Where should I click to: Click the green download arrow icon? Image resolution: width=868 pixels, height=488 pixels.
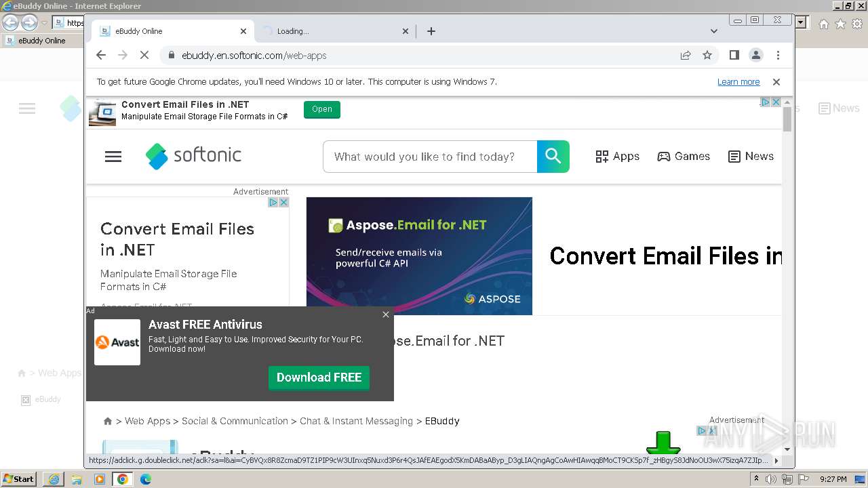663,442
